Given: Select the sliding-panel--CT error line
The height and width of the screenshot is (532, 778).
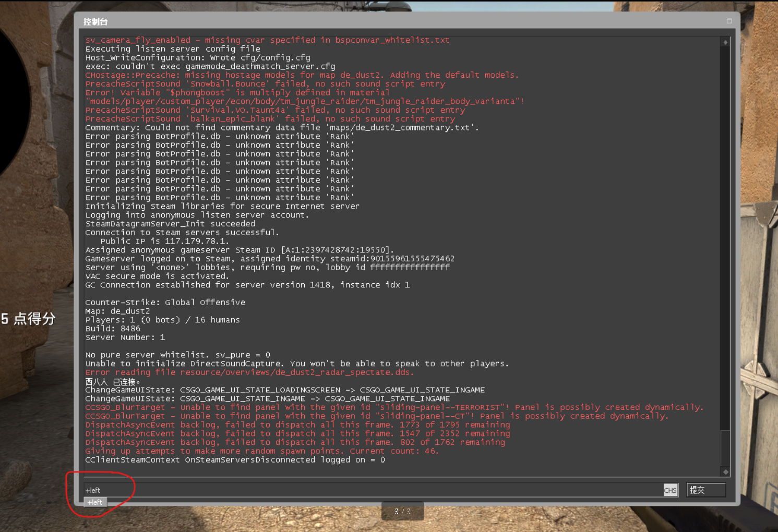Looking at the screenshot, I should (377, 416).
